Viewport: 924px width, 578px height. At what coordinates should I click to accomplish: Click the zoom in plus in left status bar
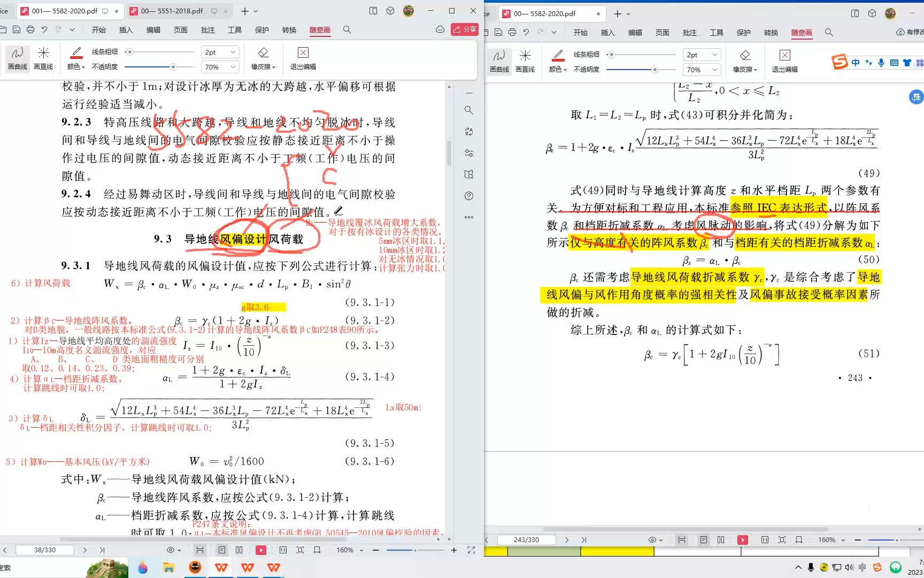454,550
